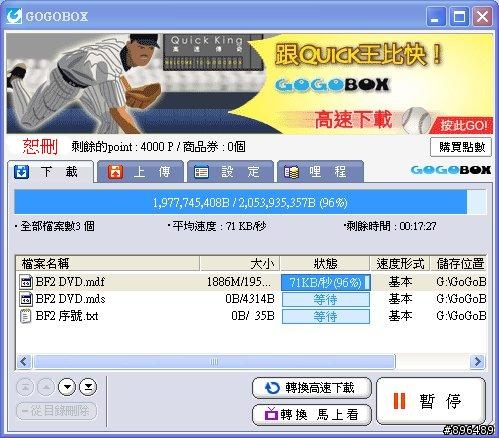Viewport: 499px width, 438px height.
Task: Click the 從目錄刪除 button
Action: pos(56,410)
